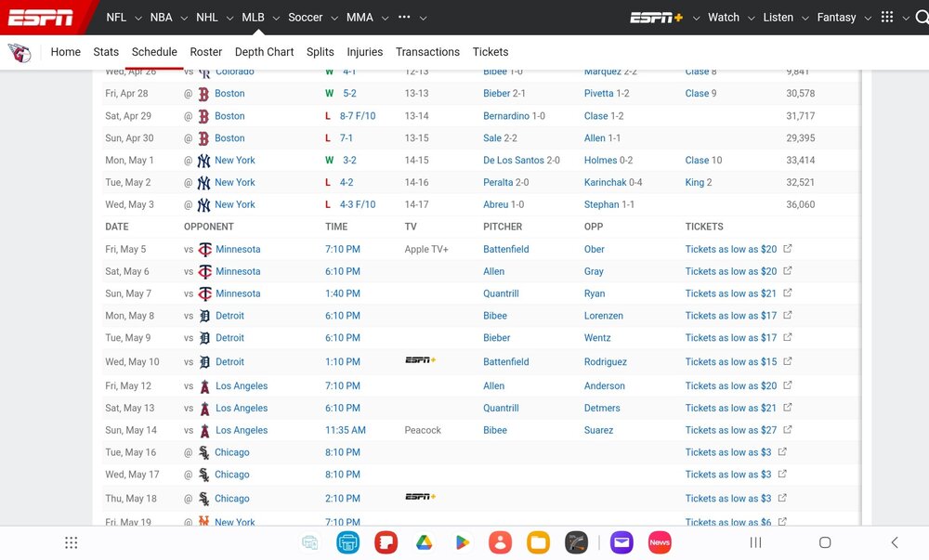Open the ESPN sites grid icon
This screenshot has height=560, width=929.
coord(887,17)
